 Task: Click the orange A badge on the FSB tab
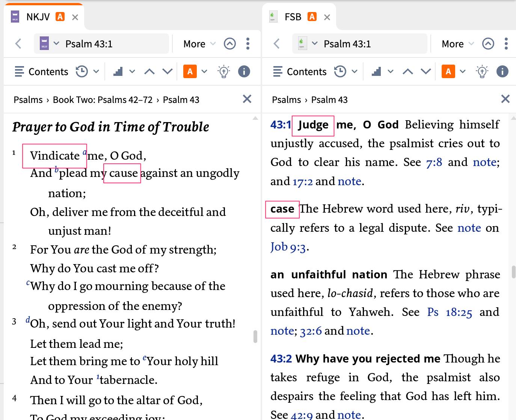coord(312,17)
